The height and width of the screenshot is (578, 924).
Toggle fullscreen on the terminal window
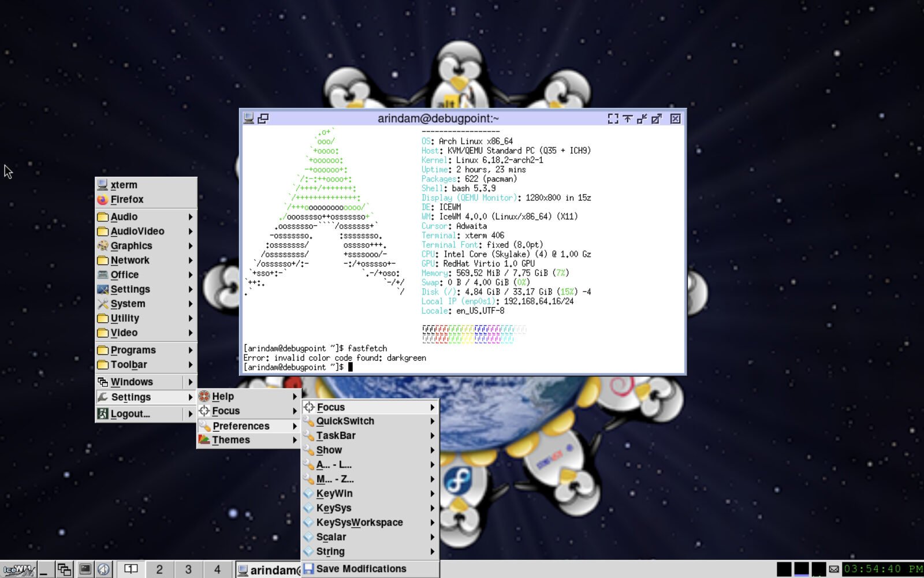click(x=613, y=118)
